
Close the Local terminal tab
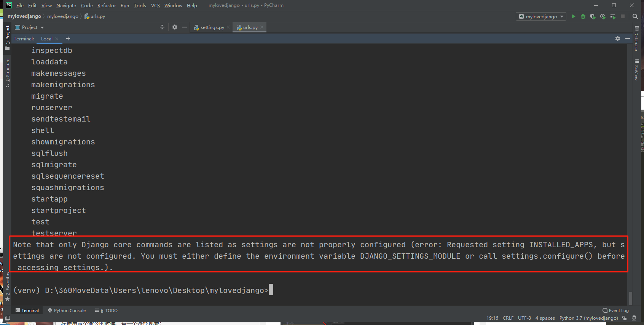tap(57, 39)
